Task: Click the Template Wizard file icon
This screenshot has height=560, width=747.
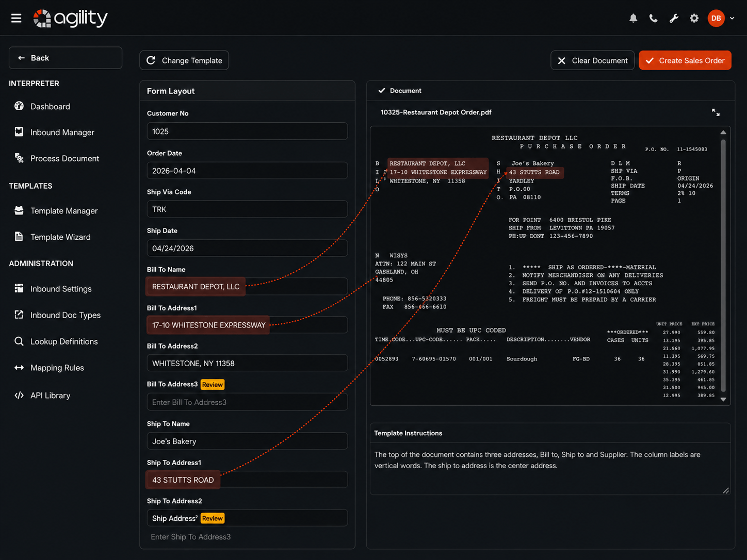Action: [x=19, y=237]
